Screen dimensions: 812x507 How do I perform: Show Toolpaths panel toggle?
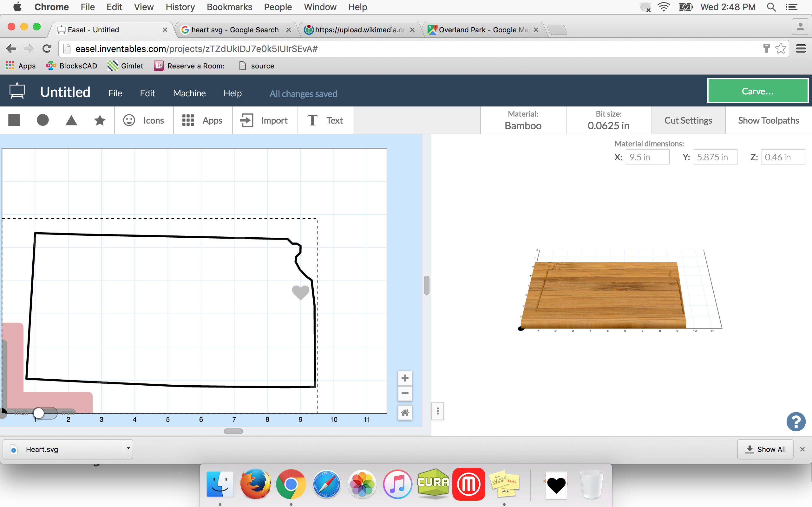pos(768,120)
